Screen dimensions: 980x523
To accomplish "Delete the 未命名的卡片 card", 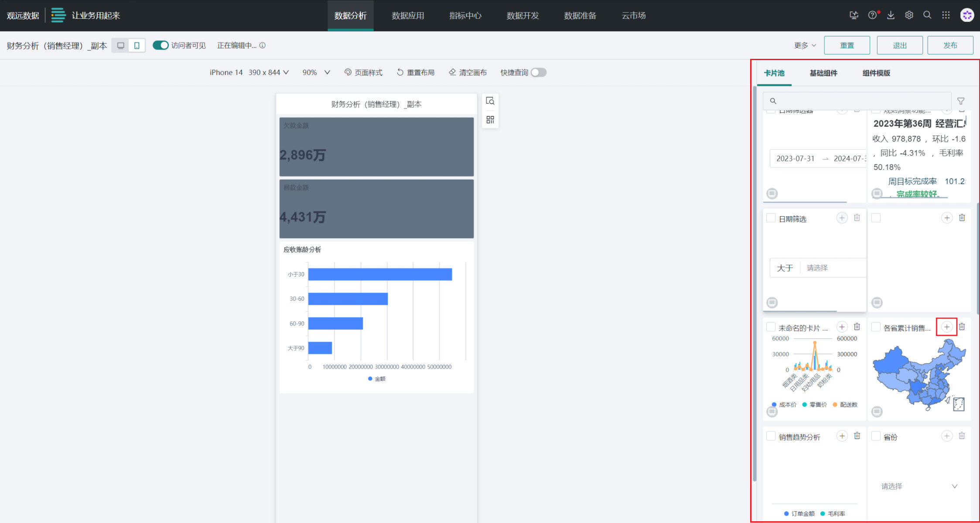I will 857,327.
